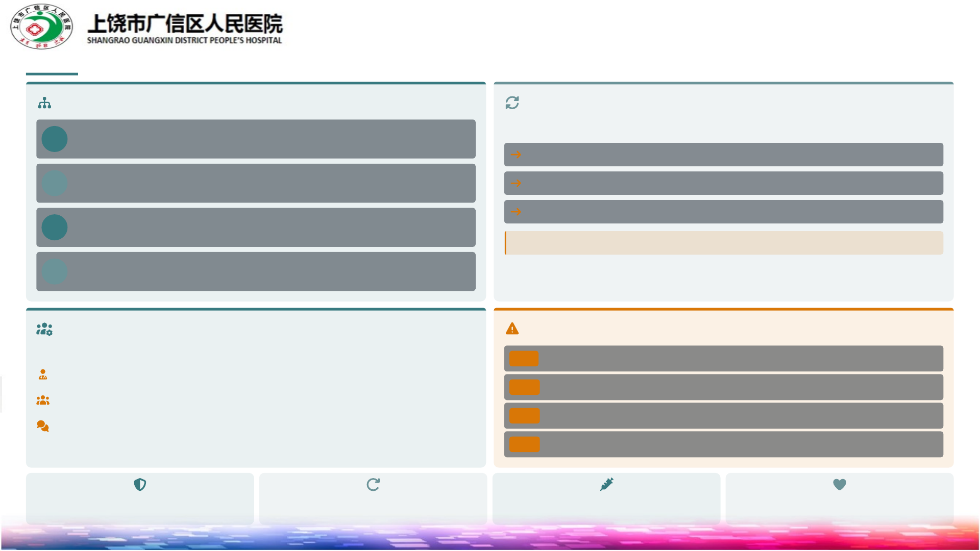Click the heart icon
Viewport: 980px width, 551px height.
(840, 484)
